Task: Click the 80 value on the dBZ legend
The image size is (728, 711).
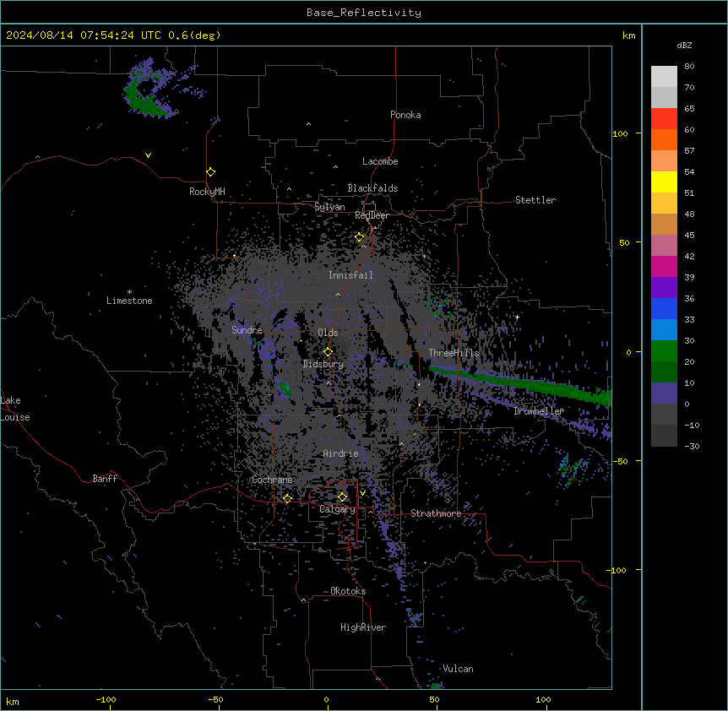Action: [689, 67]
